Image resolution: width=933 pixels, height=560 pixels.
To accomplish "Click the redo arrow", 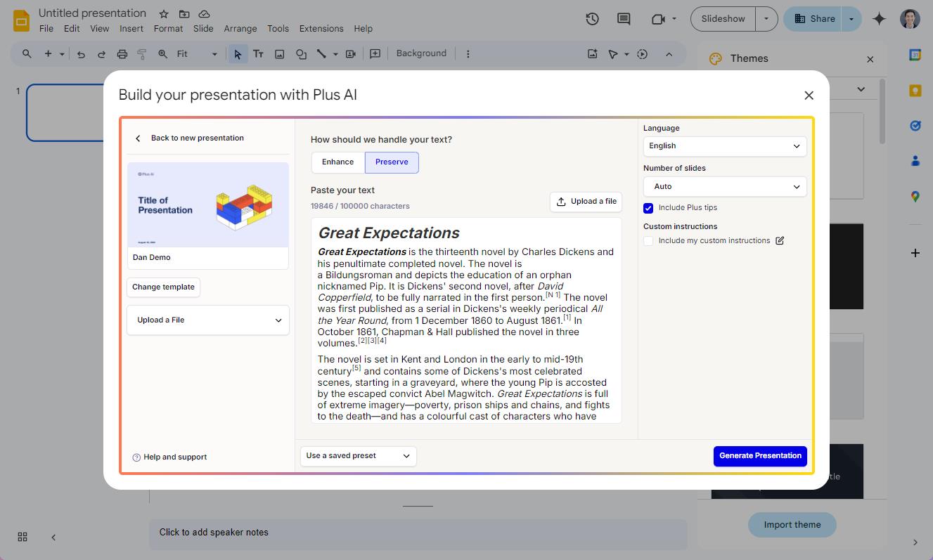I will [101, 54].
